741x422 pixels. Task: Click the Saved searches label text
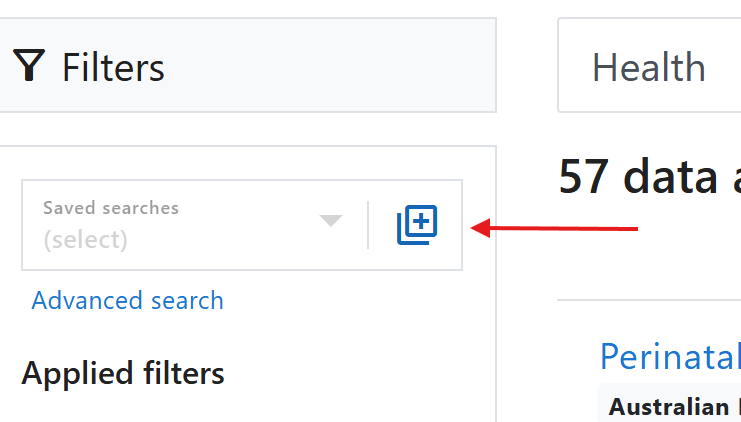click(111, 208)
